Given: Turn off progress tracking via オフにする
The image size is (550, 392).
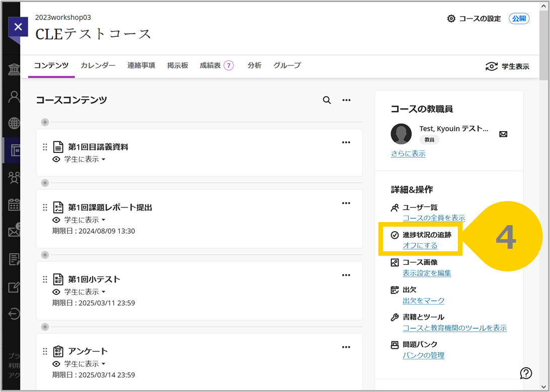Looking at the screenshot, I should (420, 245).
